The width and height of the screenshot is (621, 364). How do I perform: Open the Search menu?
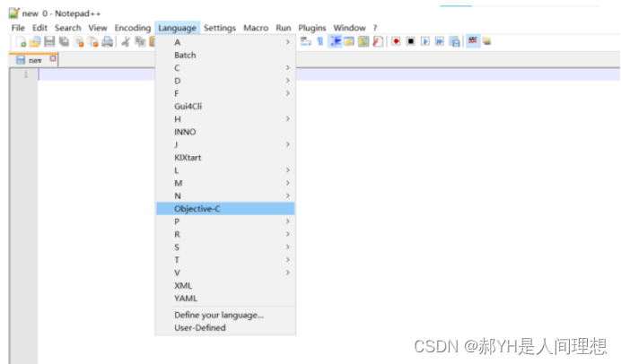point(67,28)
